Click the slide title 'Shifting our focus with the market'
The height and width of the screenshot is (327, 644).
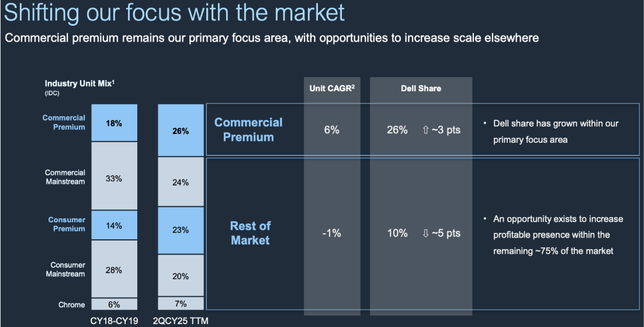(174, 13)
